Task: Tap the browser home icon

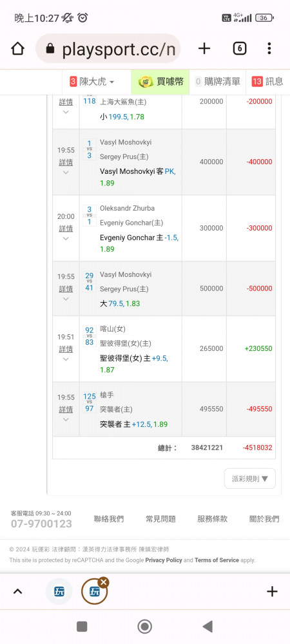Action: (x=17, y=49)
